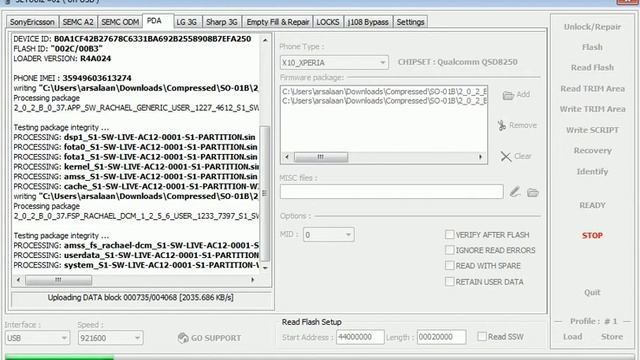This screenshot has height=360, width=640.
Task: Enable READ WITH SPARE checkbox
Action: pos(449,265)
